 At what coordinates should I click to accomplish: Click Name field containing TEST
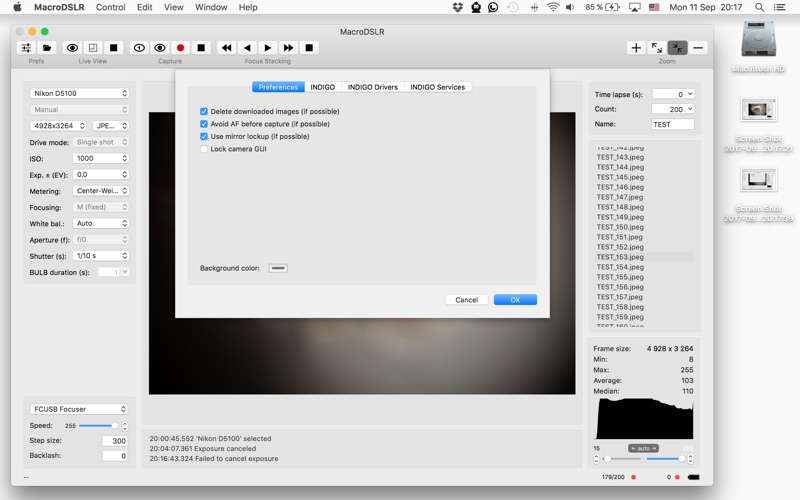672,124
